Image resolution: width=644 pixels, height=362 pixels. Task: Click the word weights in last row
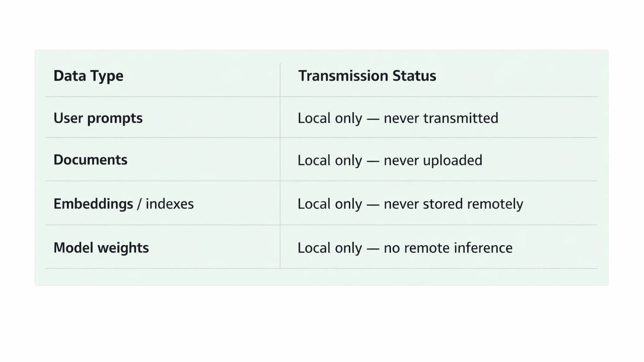point(123,248)
